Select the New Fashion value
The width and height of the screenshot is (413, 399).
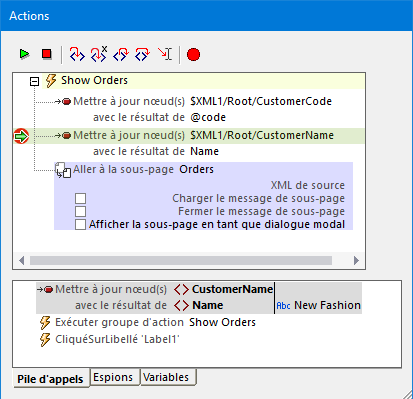tap(327, 305)
